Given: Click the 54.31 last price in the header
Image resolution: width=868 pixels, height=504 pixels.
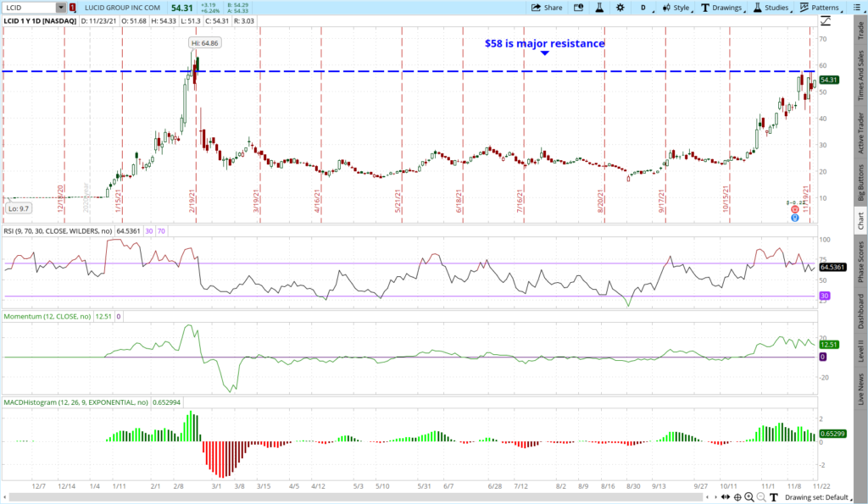Looking at the screenshot, I should [x=181, y=8].
